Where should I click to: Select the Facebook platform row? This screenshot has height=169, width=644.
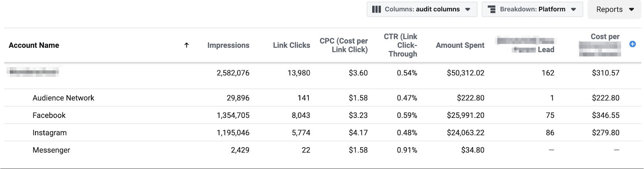click(323, 115)
